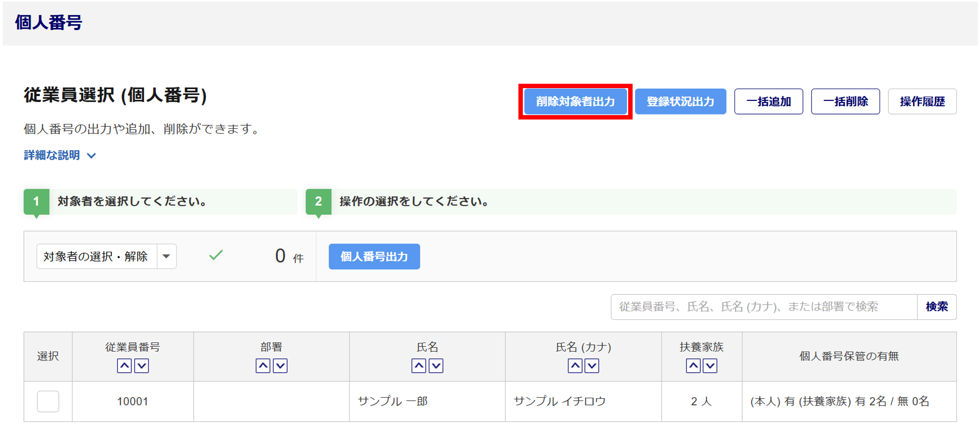Focus the employee search field

763,307
